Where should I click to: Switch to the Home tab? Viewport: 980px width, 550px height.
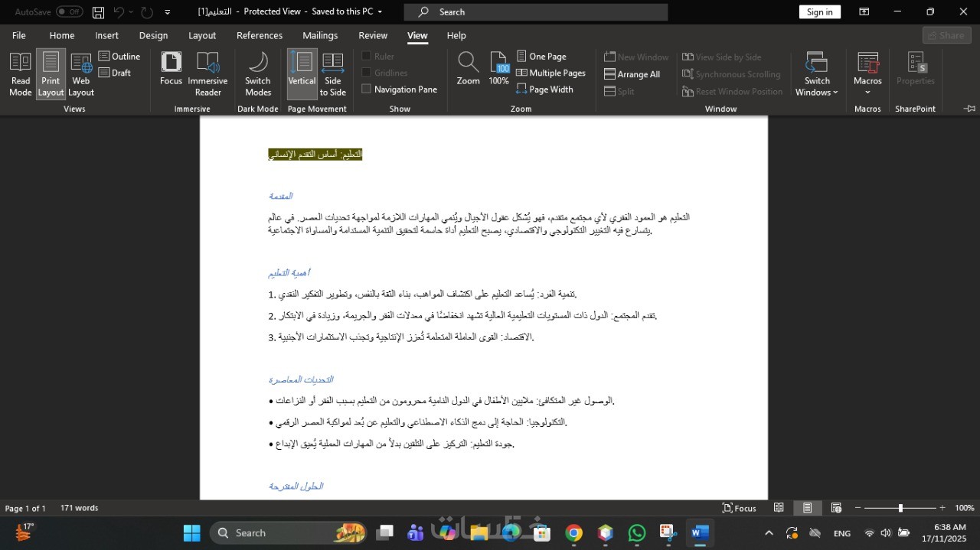pos(62,35)
